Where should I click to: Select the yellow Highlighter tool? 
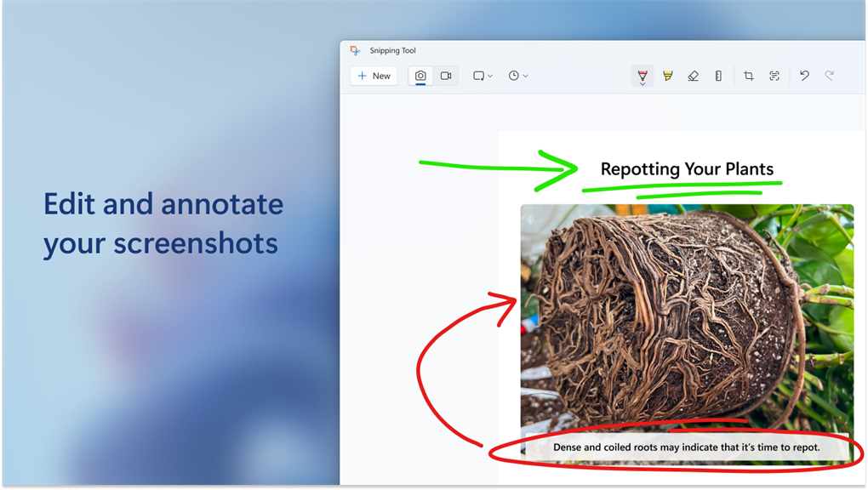[668, 76]
